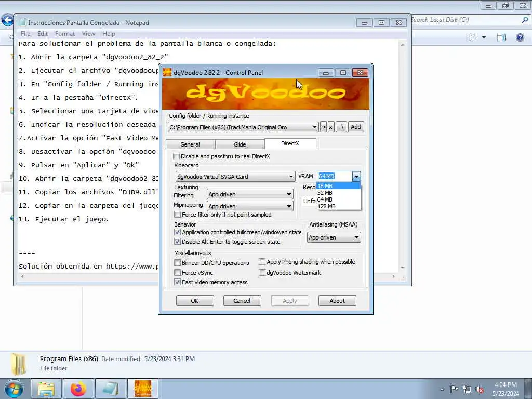The width and height of the screenshot is (532, 399).
Task: Select 16 MB in VRAM list
Action: [338, 186]
